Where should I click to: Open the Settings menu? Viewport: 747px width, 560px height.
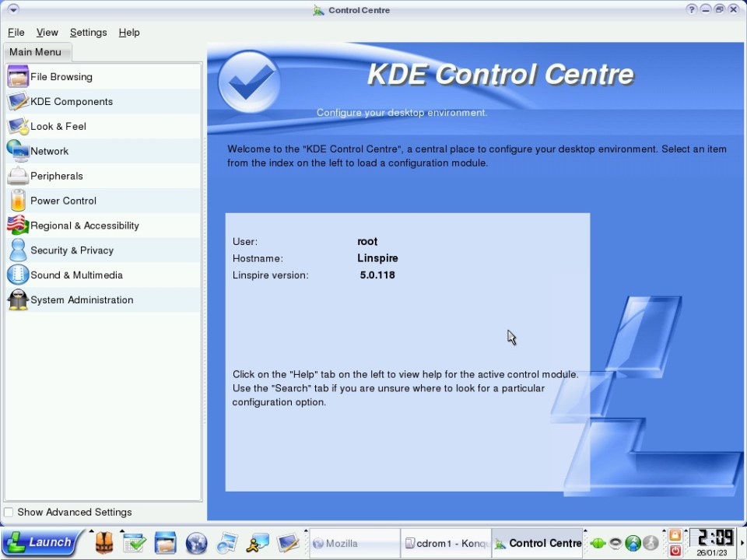click(88, 33)
